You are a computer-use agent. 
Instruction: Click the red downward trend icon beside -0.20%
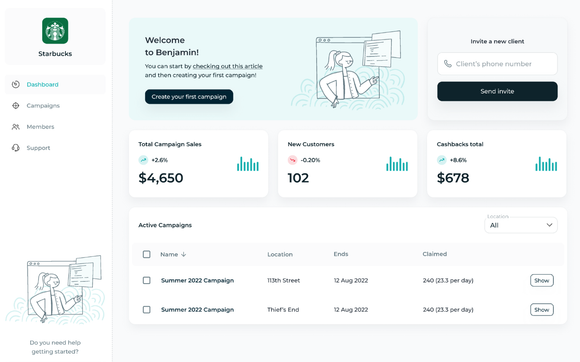point(293,160)
